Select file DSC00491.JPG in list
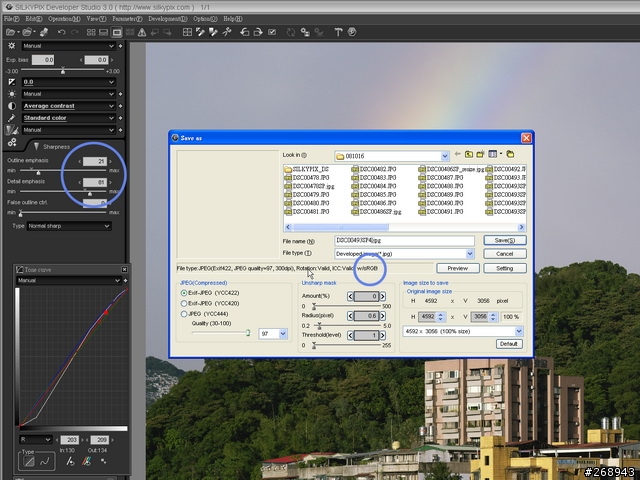Viewport: 640px width, 480px height. coord(441,211)
